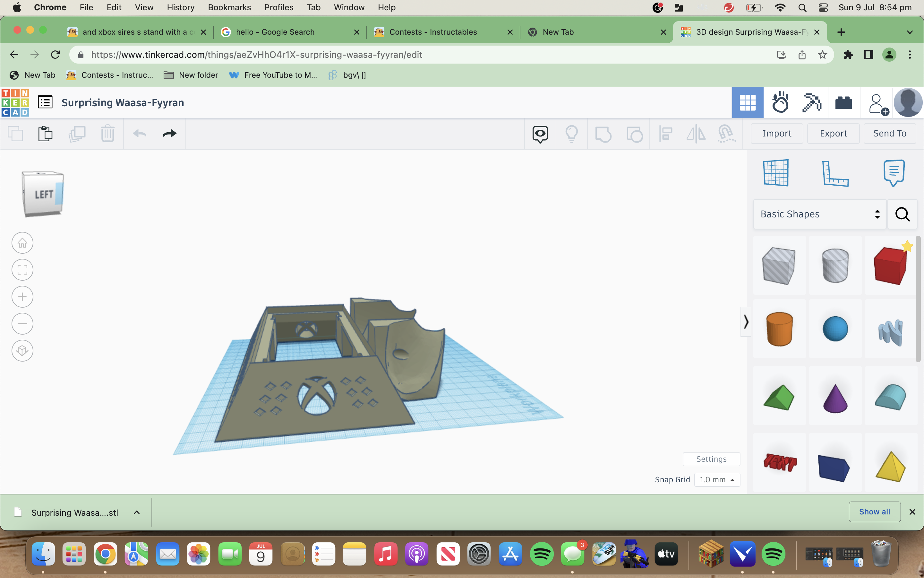
Task: Select the Notes tool
Action: (894, 173)
